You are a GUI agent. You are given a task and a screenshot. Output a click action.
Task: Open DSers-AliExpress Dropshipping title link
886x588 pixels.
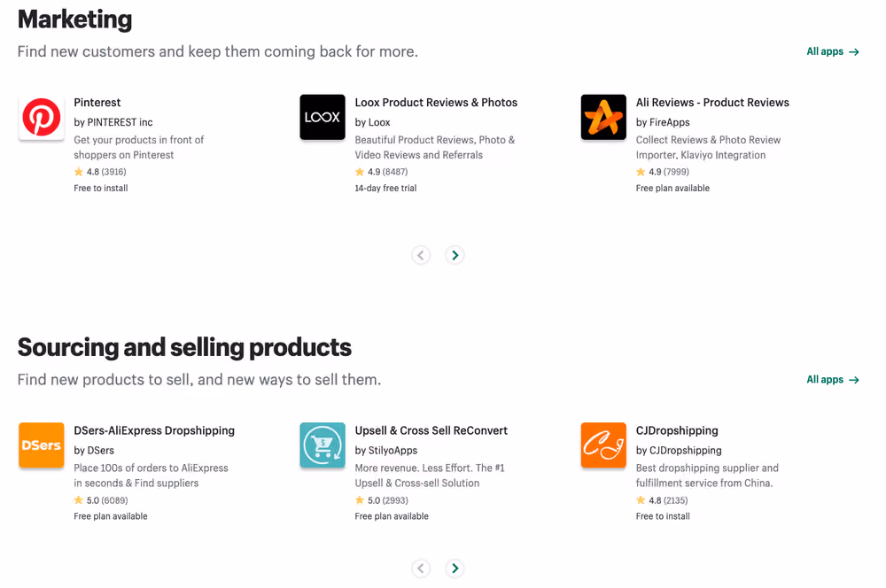[x=154, y=430]
